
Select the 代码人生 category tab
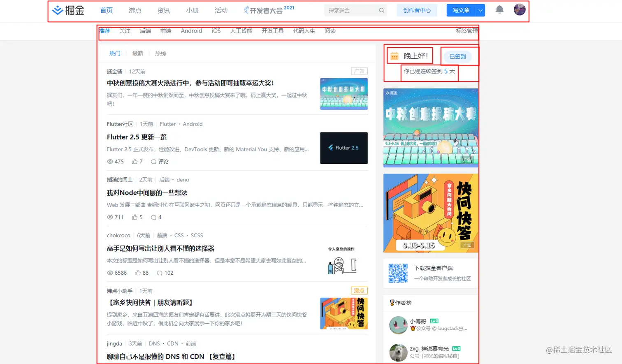coord(304,31)
